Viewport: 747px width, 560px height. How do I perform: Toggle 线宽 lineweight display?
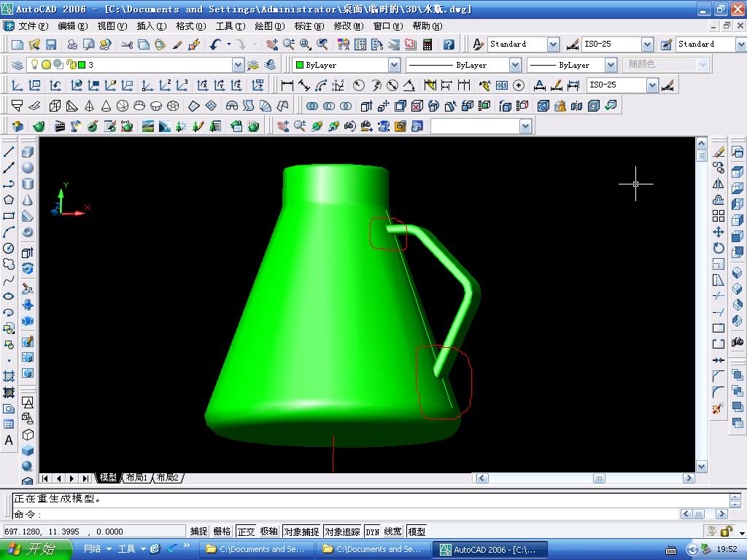click(x=393, y=532)
